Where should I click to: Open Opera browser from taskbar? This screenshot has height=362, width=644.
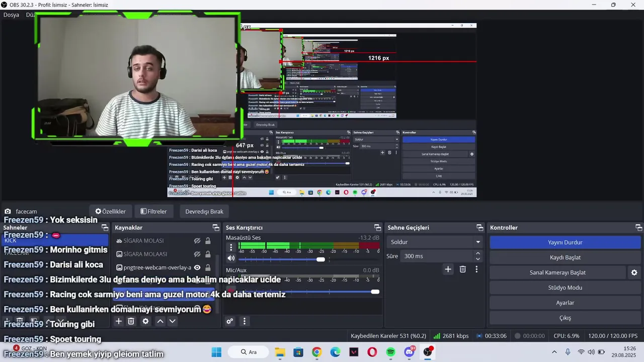(372, 352)
